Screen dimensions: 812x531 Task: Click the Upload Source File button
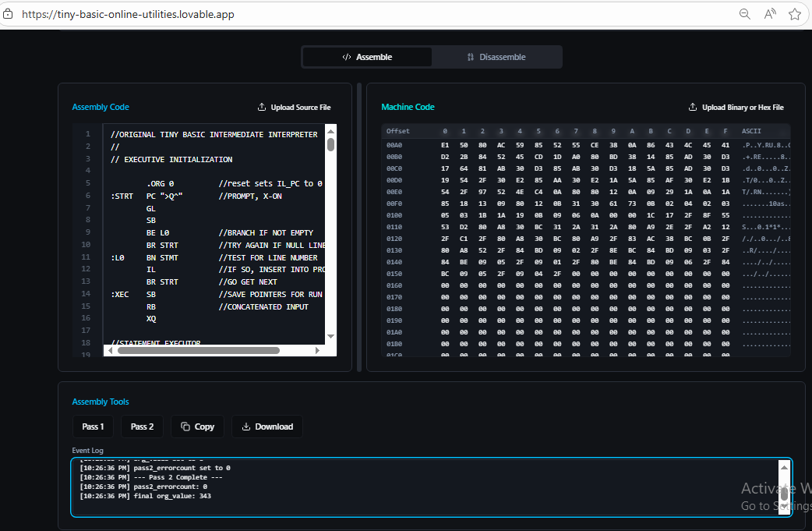pos(294,108)
